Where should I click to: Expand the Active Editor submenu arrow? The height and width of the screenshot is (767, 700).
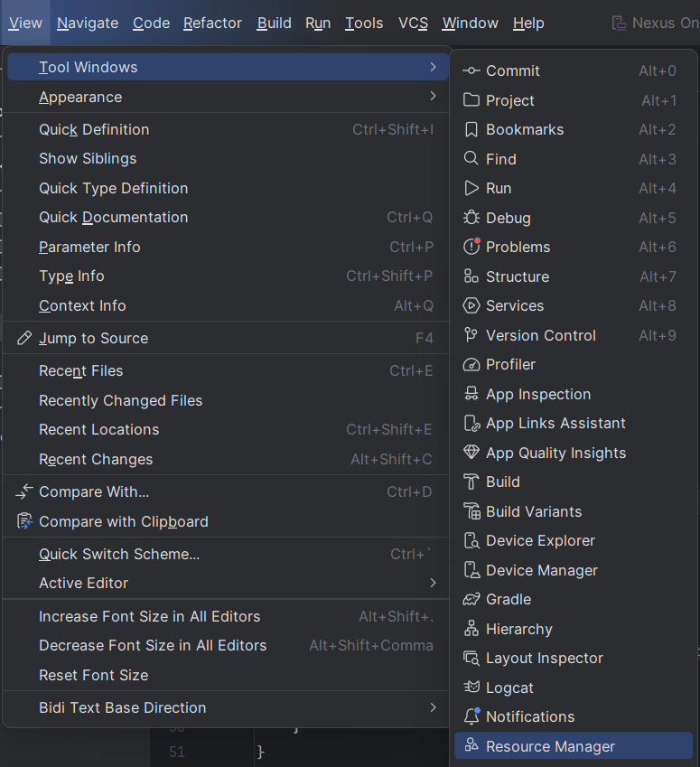[x=433, y=583]
